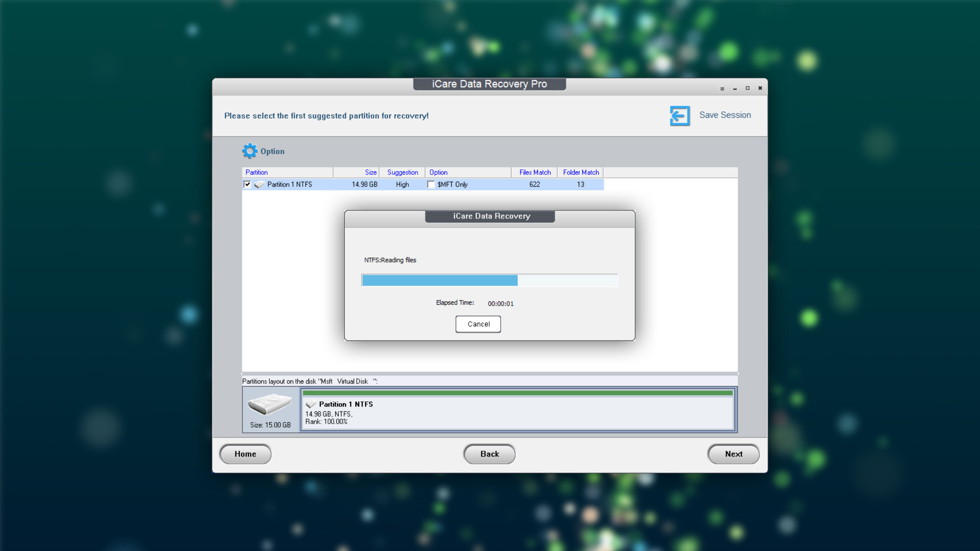
Task: Click the '14.98 GB' size cell
Action: [364, 184]
